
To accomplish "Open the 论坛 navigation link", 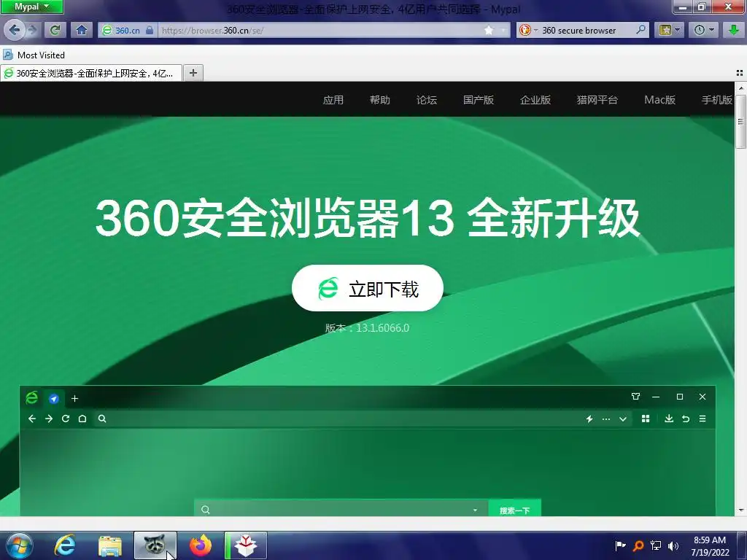I will 426,100.
